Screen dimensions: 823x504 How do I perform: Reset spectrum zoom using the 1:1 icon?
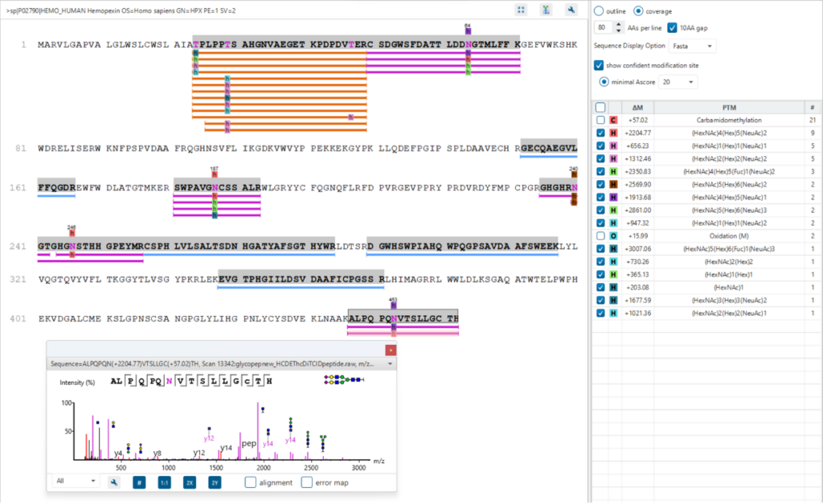(164, 481)
